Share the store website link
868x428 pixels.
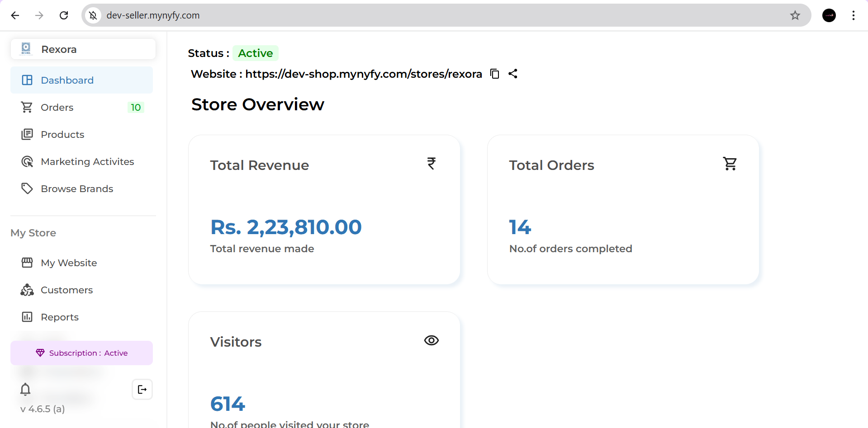pos(512,74)
